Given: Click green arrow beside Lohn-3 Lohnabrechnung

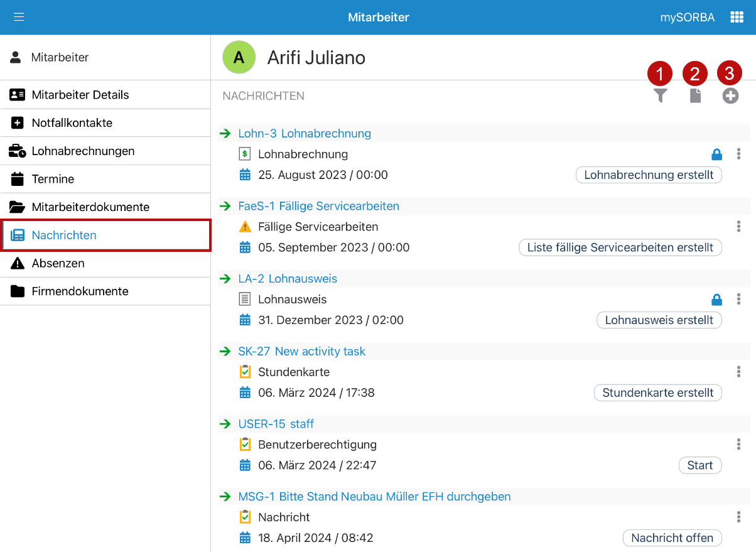Looking at the screenshot, I should tap(225, 133).
